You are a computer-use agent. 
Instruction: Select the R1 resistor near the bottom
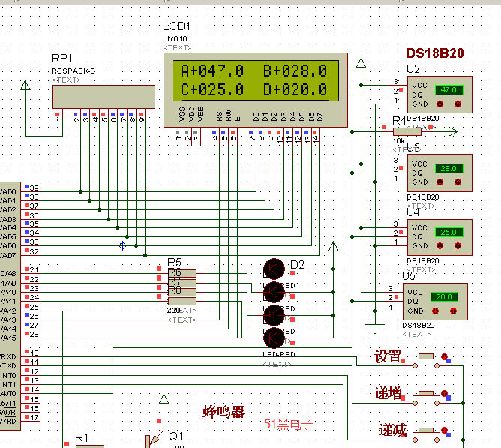90,446
